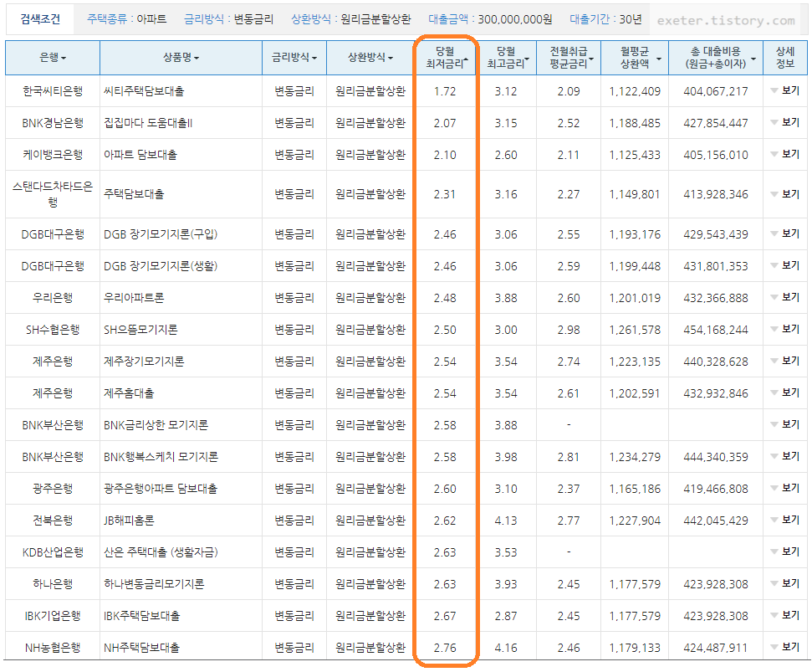Open 보기 for BNK행복스케치 모기지론
This screenshot has width=812, height=672.
791,456
